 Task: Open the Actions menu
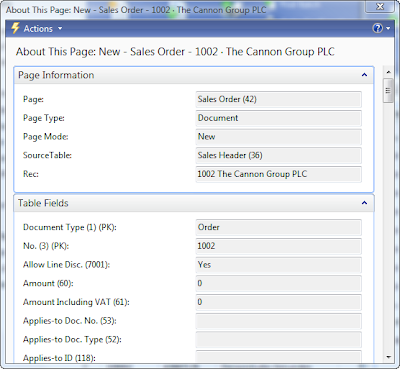tap(37, 29)
